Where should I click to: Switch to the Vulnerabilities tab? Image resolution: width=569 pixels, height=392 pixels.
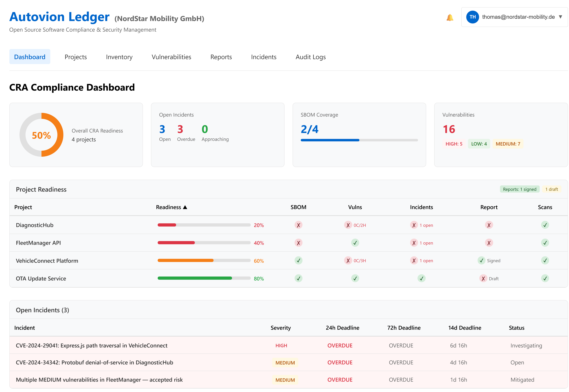point(171,57)
